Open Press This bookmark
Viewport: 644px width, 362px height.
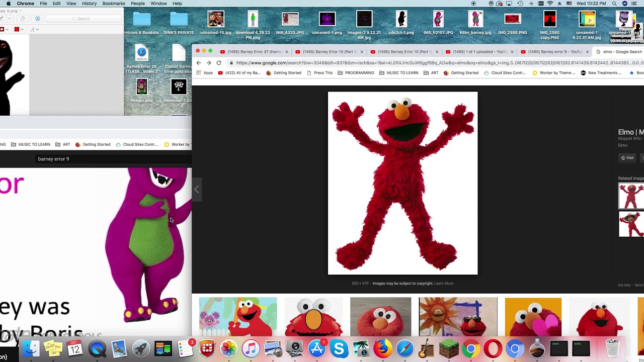pos(319,73)
